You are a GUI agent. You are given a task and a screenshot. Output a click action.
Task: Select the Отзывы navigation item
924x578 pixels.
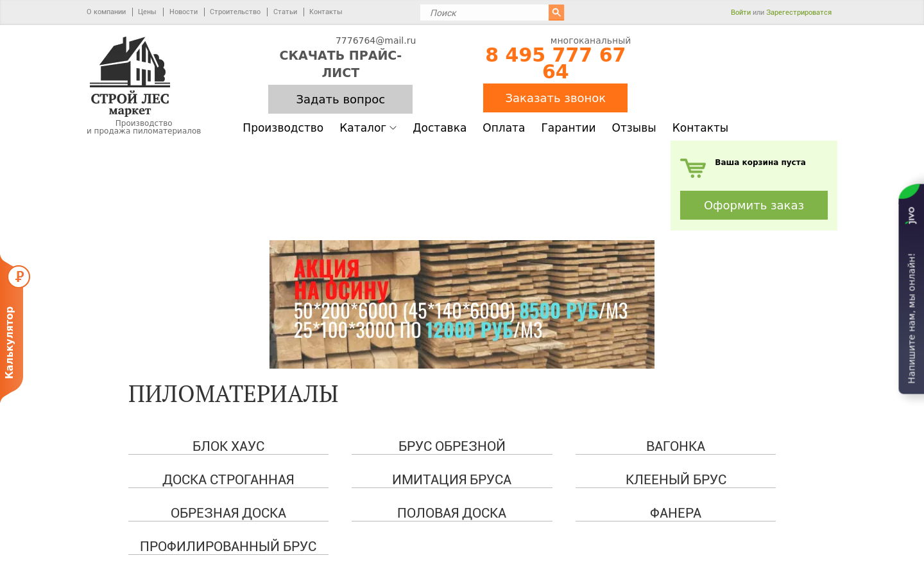click(634, 128)
